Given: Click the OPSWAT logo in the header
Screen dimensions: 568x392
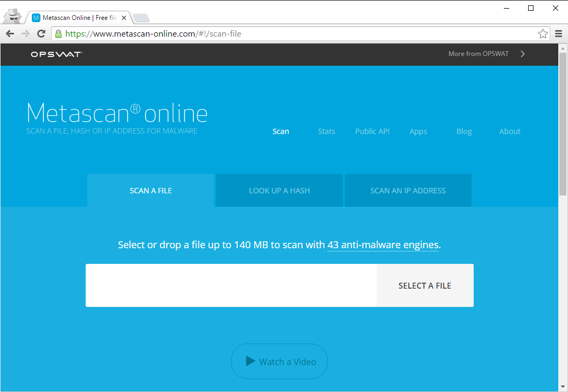Looking at the screenshot, I should [56, 54].
